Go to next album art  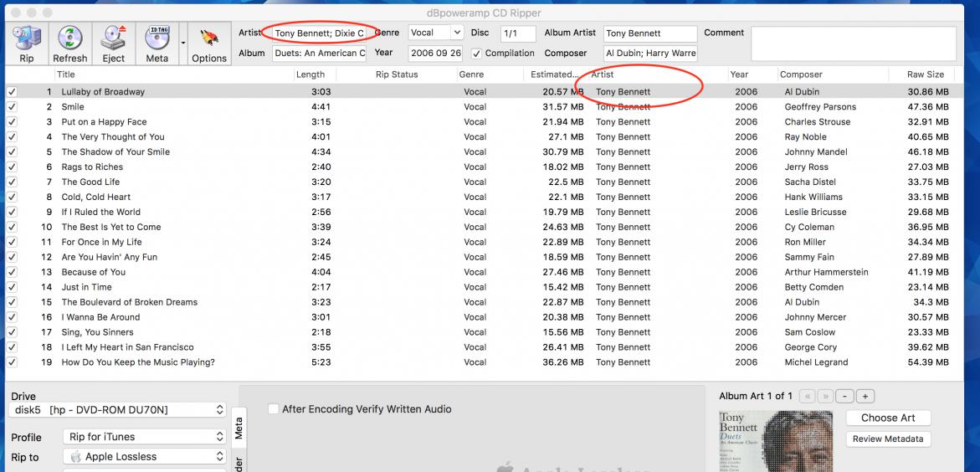point(825,396)
